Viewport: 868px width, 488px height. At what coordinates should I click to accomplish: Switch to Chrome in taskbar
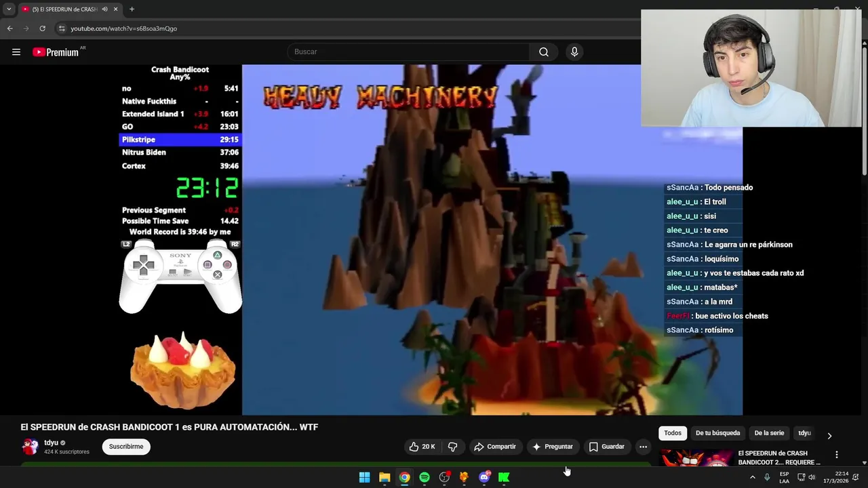404,477
